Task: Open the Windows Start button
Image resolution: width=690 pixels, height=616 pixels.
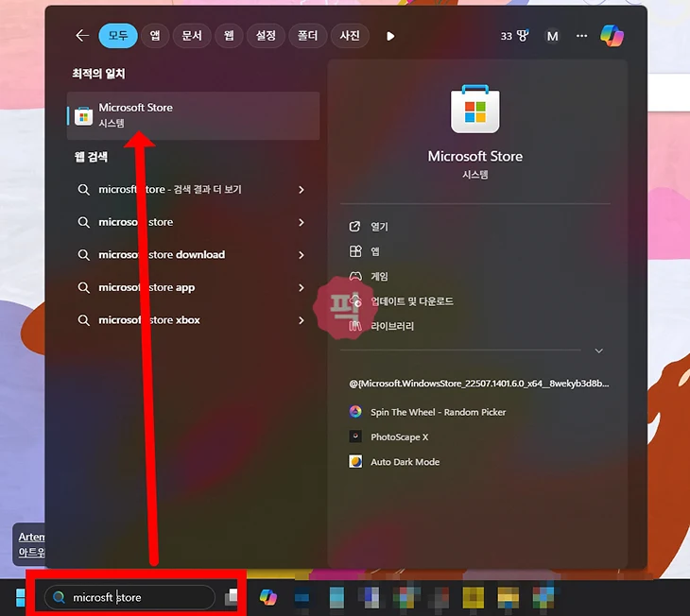Action: (20, 597)
